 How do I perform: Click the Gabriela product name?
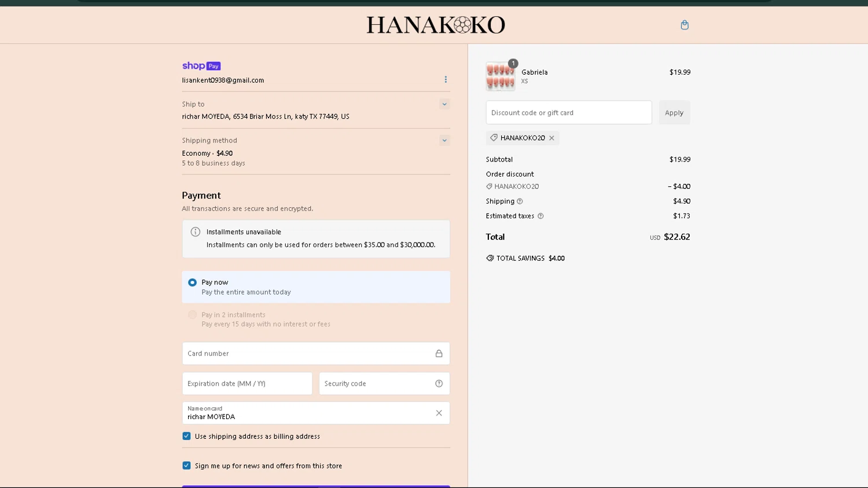tap(535, 72)
